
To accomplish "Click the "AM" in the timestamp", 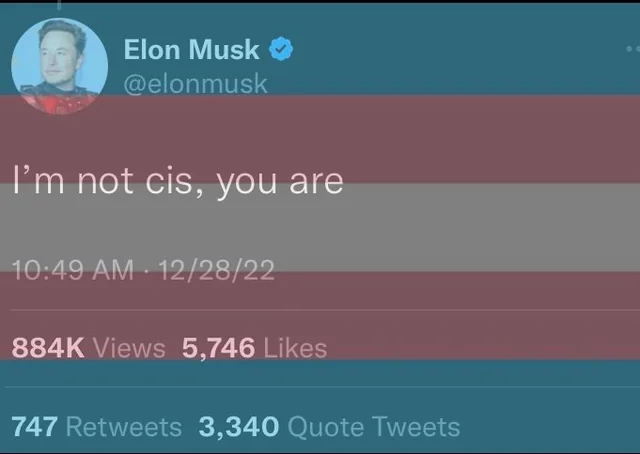I will [112, 270].
